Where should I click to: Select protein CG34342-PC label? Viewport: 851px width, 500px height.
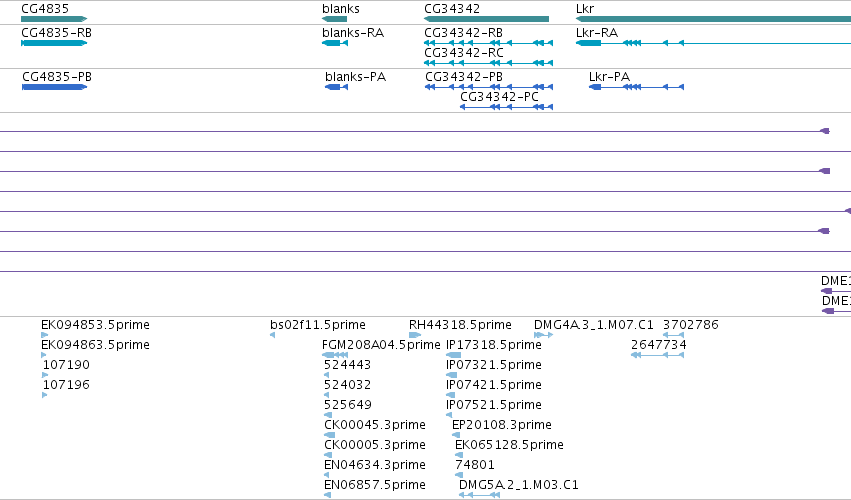pos(499,97)
